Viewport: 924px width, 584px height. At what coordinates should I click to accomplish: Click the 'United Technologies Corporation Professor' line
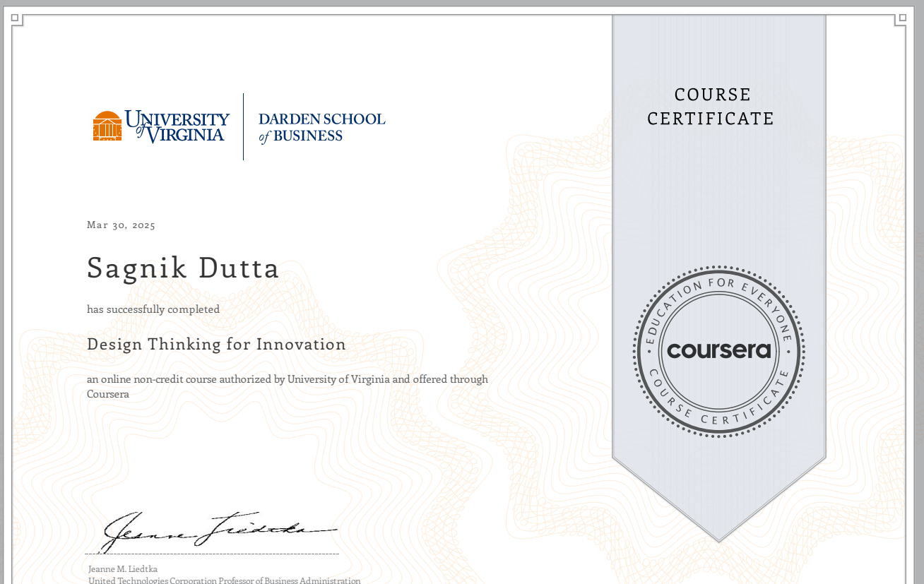click(x=225, y=580)
